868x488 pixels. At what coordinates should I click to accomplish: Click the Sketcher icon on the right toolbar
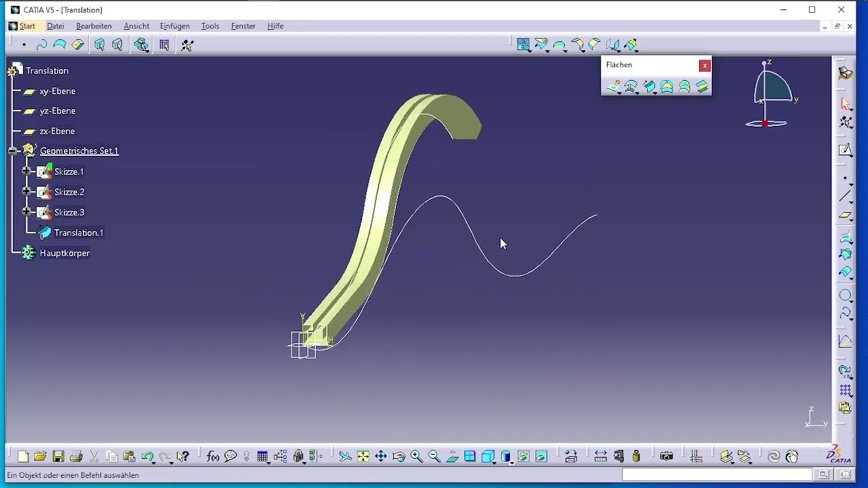(846, 150)
